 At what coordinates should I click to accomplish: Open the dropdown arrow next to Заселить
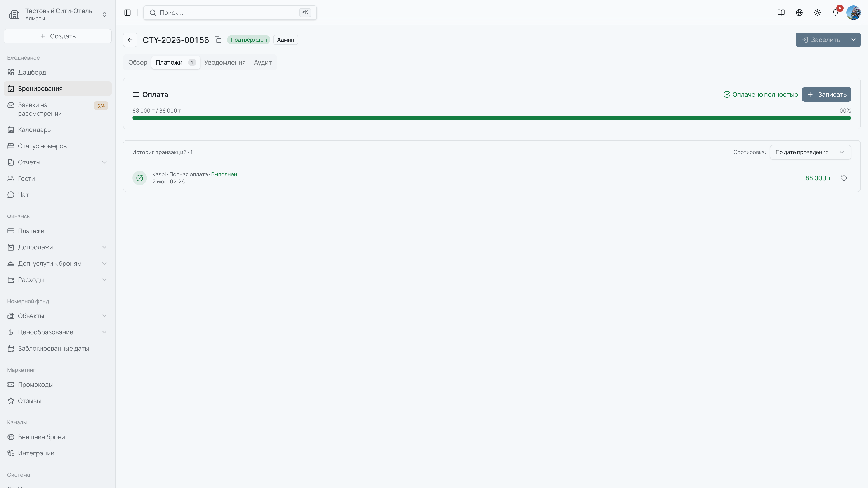pos(853,40)
